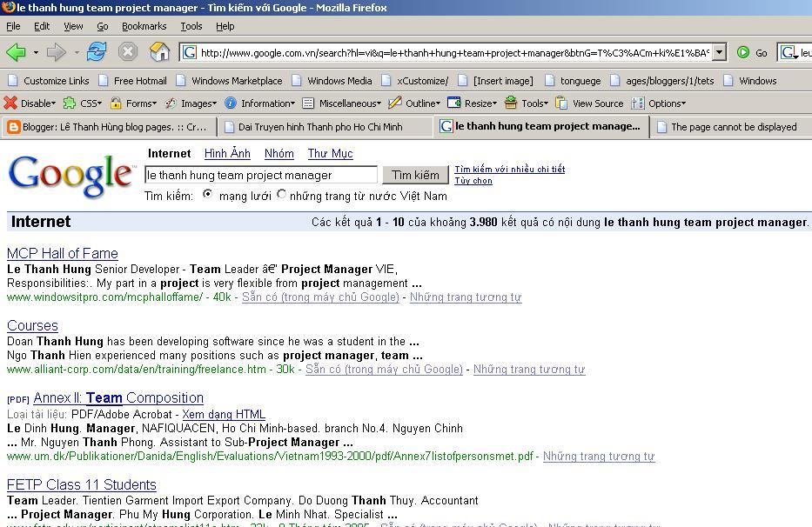Select "những trang từ nước Việt Nam" radio button
The image size is (812, 527).
click(281, 194)
